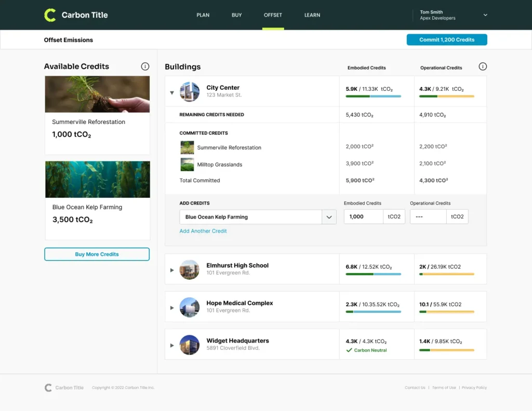Click the Carbon Title logo in header
The width and height of the screenshot is (532, 411).
click(76, 15)
